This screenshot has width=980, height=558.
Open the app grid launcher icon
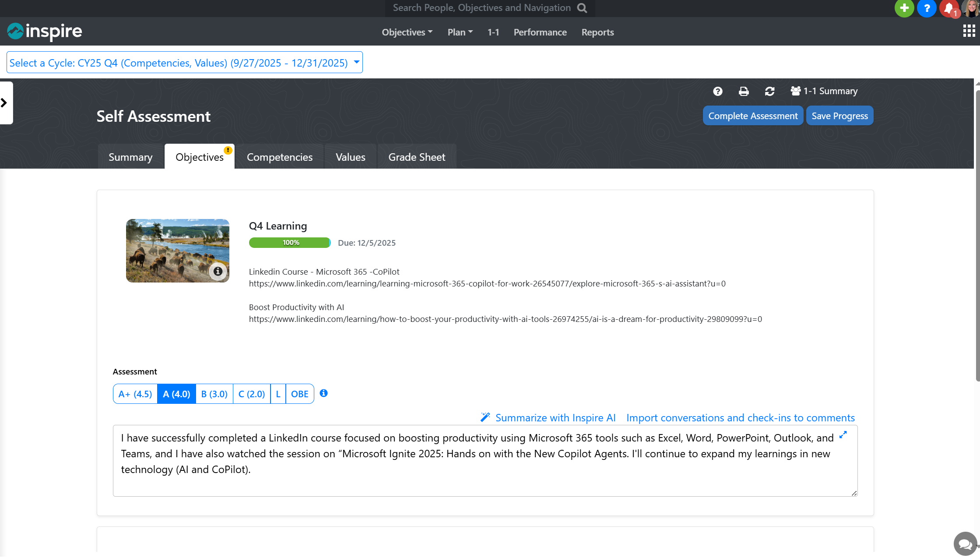coord(969,31)
